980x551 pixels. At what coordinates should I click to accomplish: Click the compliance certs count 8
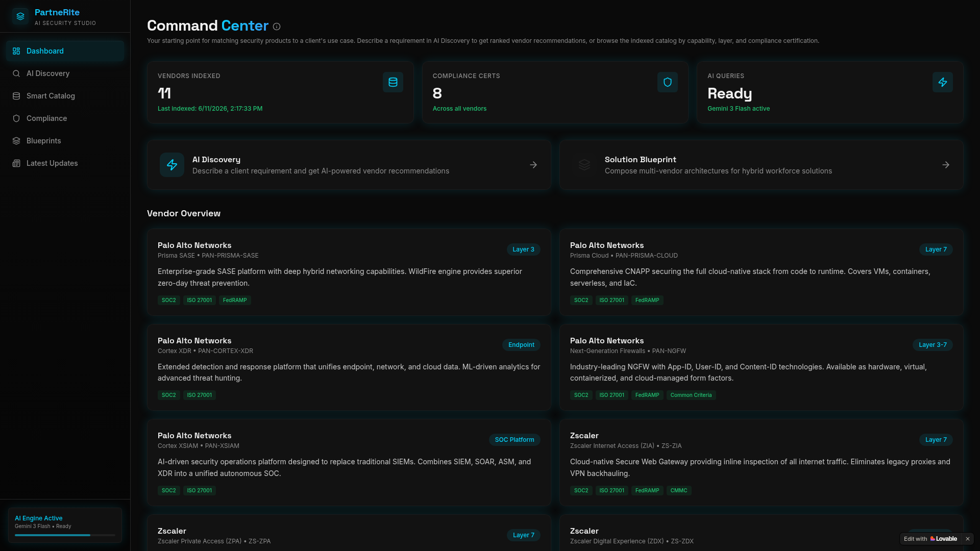[437, 93]
